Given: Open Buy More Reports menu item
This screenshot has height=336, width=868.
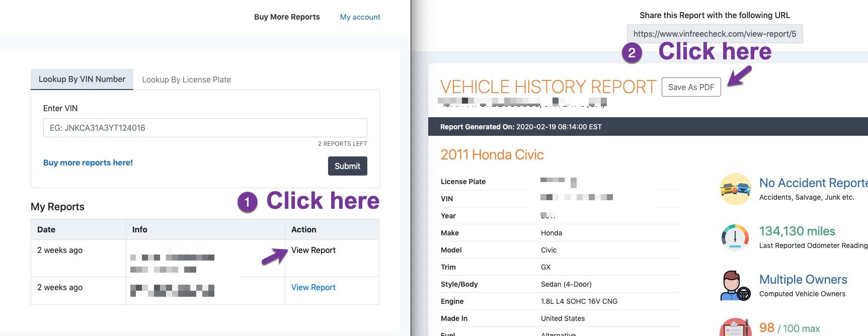Looking at the screenshot, I should pos(287,17).
